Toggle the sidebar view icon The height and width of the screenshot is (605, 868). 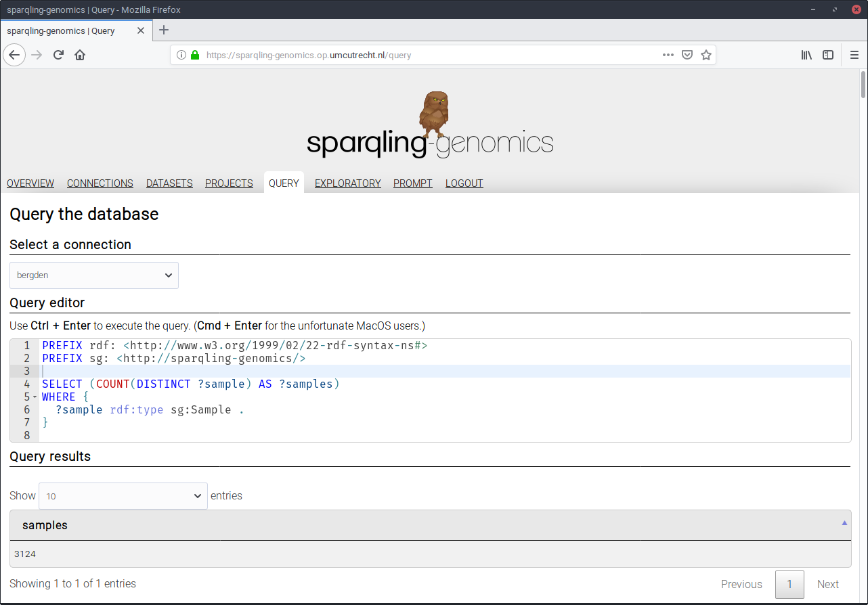tap(828, 55)
